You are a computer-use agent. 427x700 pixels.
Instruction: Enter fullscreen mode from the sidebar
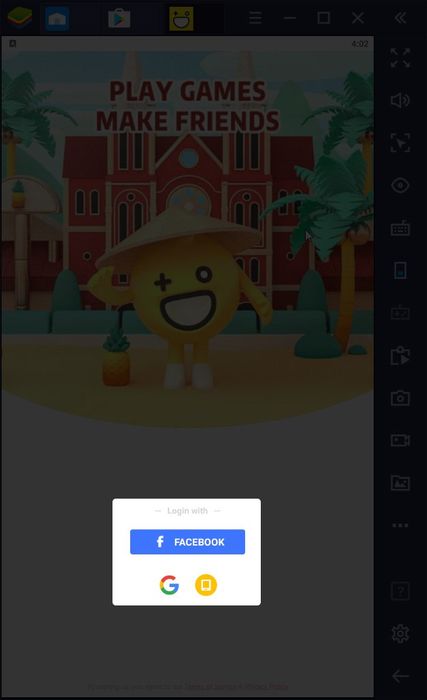click(400, 58)
